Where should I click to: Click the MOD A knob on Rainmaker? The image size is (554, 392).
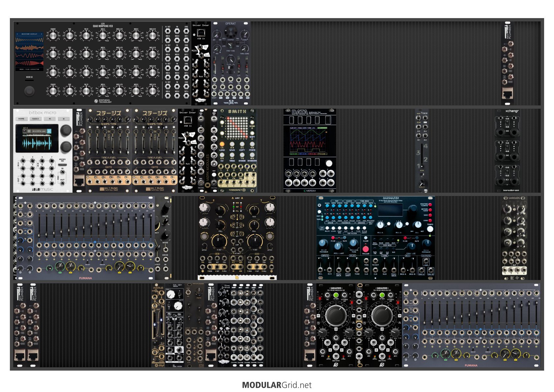pos(380,225)
